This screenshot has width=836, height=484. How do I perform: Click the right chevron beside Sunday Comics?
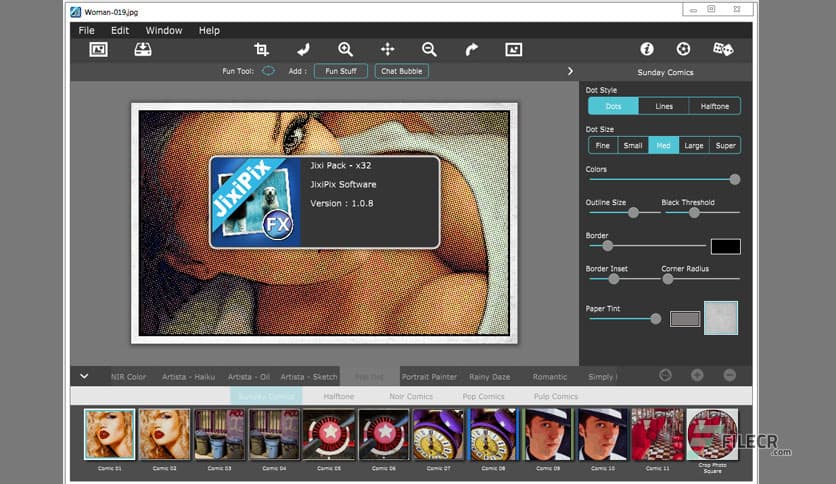click(570, 71)
